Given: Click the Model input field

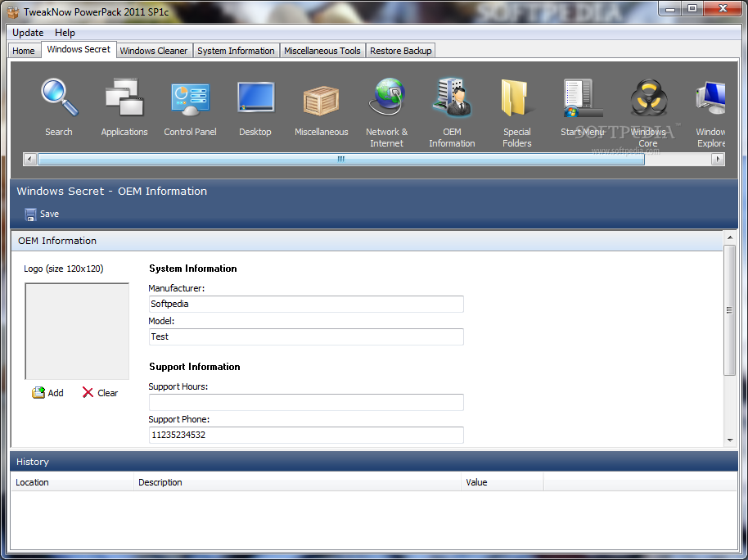Looking at the screenshot, I should click(x=306, y=336).
